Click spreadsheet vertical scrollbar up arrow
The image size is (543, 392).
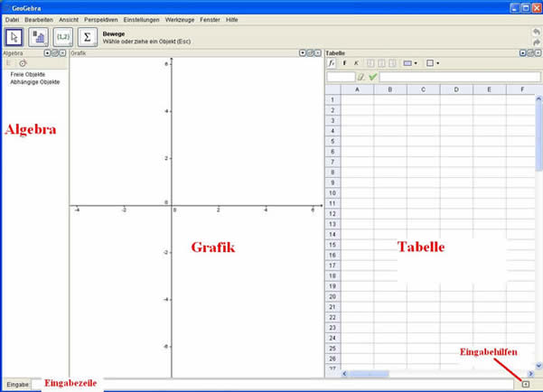tap(538, 98)
